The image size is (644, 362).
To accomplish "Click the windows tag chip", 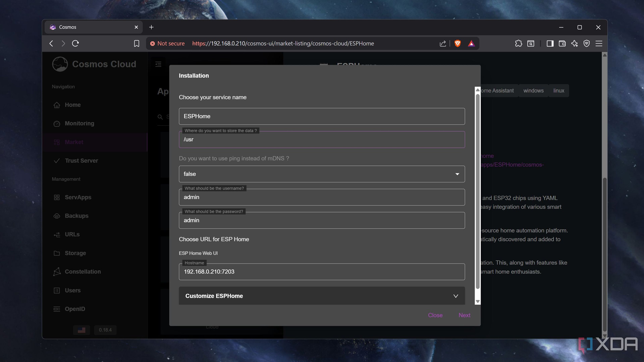I will click(x=533, y=91).
